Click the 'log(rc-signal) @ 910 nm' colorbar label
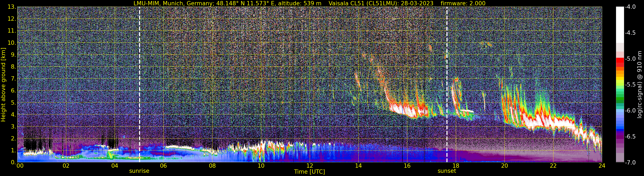The image size is (644, 176). click(640, 85)
